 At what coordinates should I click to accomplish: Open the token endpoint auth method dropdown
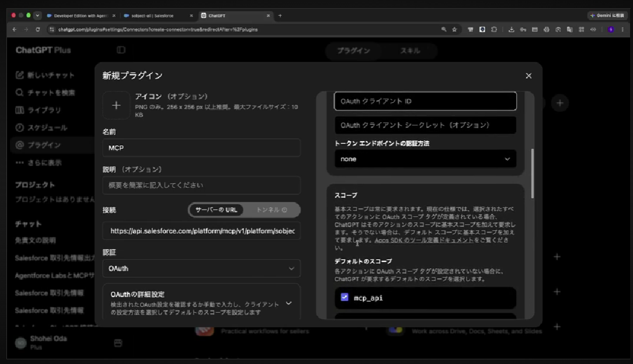425,159
